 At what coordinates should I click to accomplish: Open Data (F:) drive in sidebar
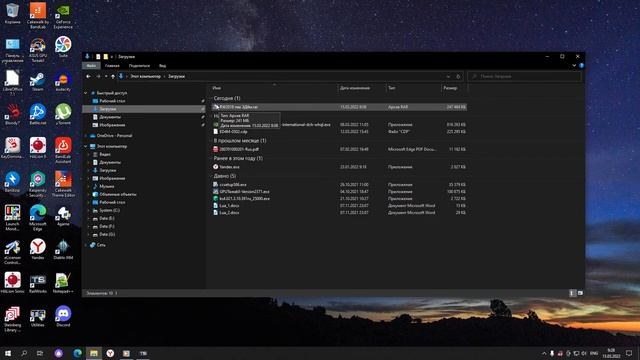point(107,226)
